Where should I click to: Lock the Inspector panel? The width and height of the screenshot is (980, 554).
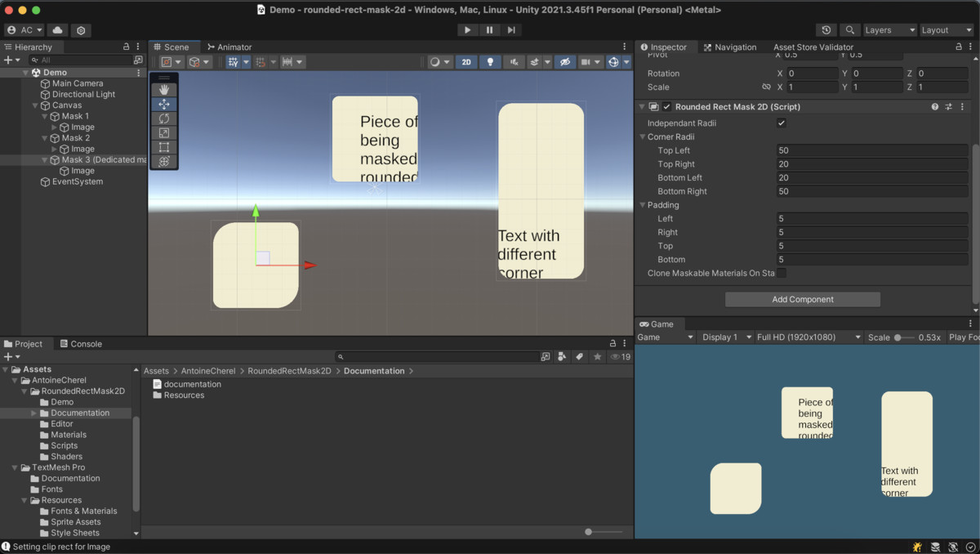[x=959, y=47]
